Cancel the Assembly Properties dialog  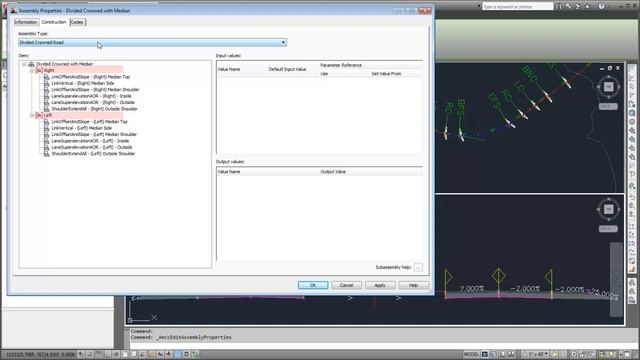[x=347, y=285]
